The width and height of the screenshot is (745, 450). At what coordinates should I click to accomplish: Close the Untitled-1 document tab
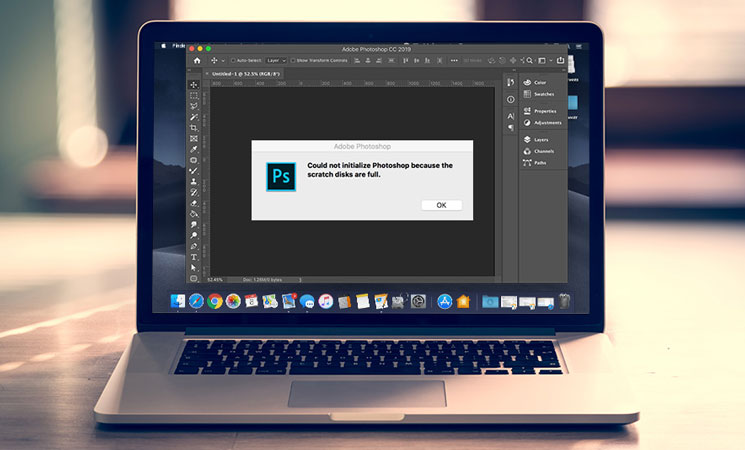pyautogui.click(x=207, y=74)
